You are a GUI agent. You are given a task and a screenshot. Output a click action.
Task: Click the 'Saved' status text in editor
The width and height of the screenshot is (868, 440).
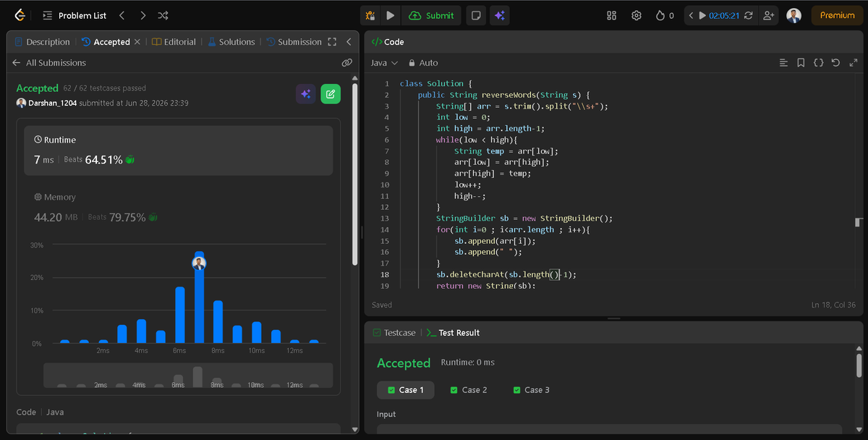pos(383,305)
